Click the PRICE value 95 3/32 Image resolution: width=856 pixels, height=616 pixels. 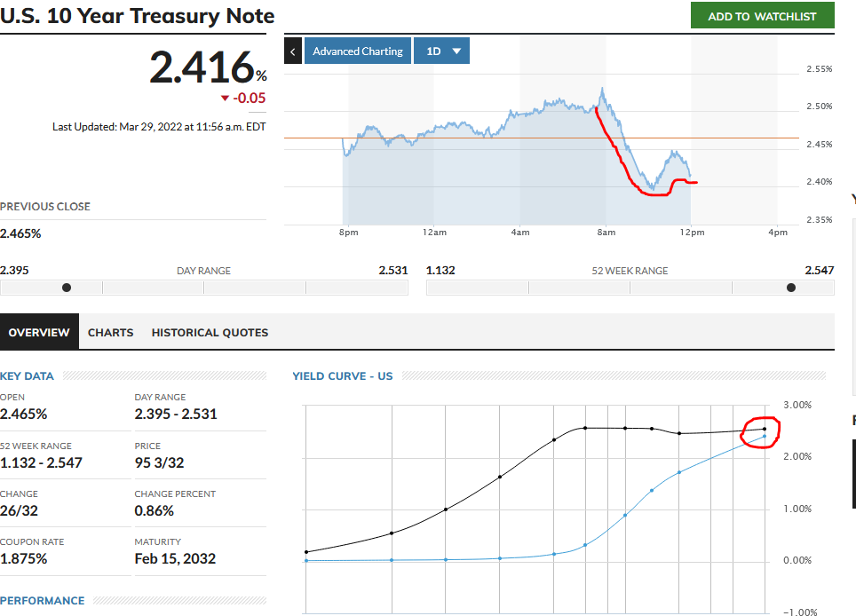point(160,462)
